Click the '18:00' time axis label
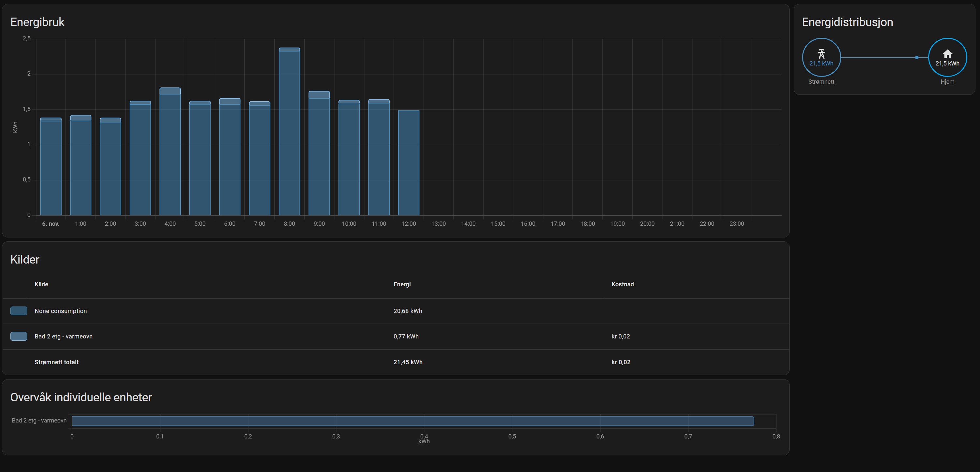 587,224
